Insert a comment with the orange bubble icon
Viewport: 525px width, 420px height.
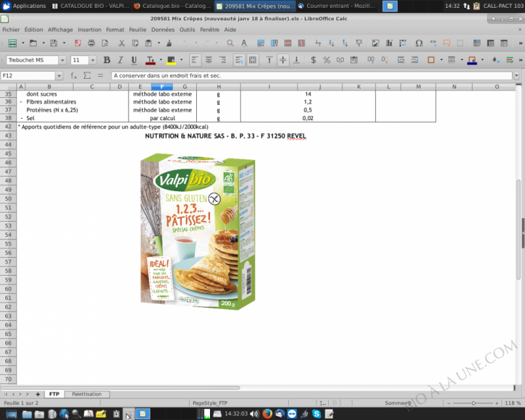446,43
